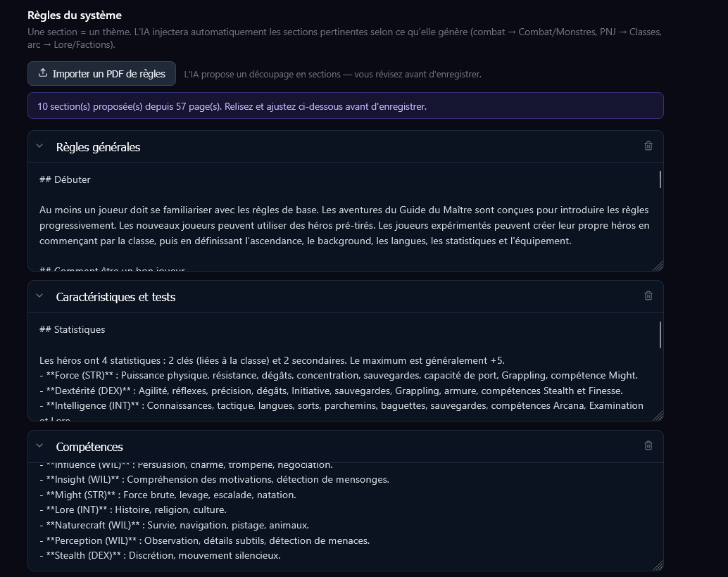Click the Caractéristiques et tests textarea scrollbar thumb

coord(660,335)
